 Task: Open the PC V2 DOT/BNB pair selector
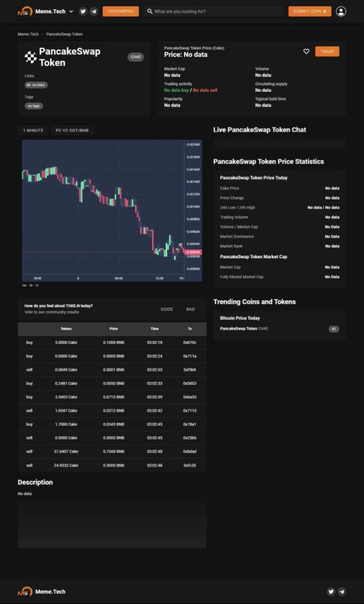pos(72,130)
